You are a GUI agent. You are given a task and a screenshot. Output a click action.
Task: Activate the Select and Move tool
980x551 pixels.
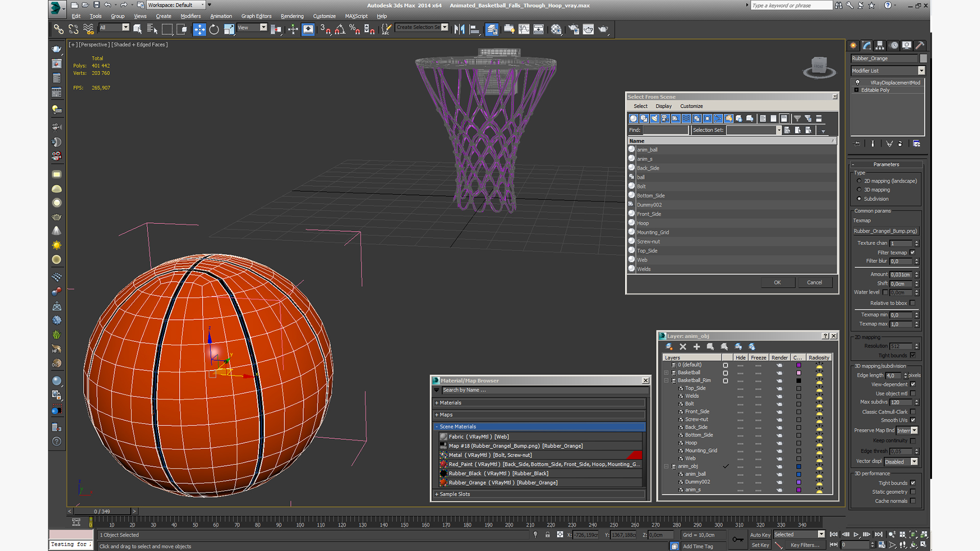tap(199, 29)
